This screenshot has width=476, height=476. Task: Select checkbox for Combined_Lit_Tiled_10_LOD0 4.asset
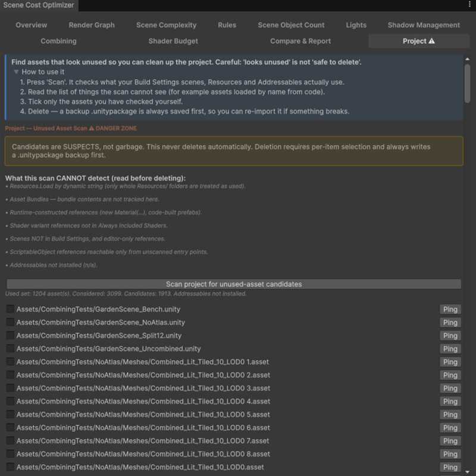[10, 401]
